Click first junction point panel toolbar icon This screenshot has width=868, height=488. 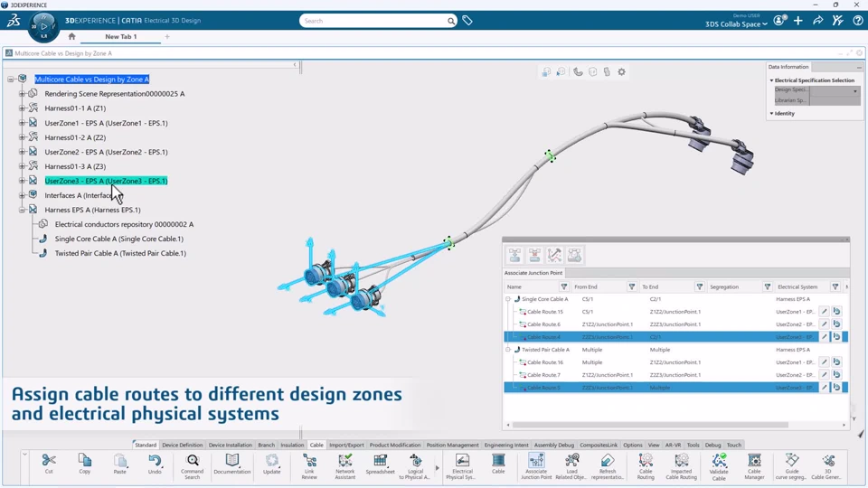pyautogui.click(x=514, y=255)
